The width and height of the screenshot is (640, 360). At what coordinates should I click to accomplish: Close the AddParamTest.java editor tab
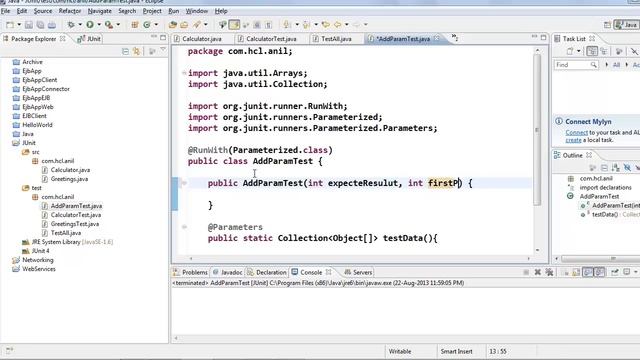pyautogui.click(x=437, y=38)
